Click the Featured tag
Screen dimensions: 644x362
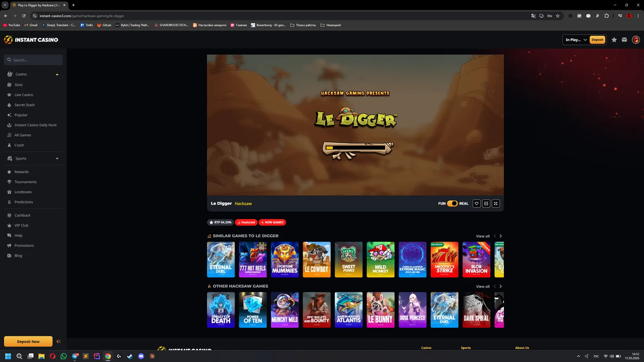[x=246, y=222]
